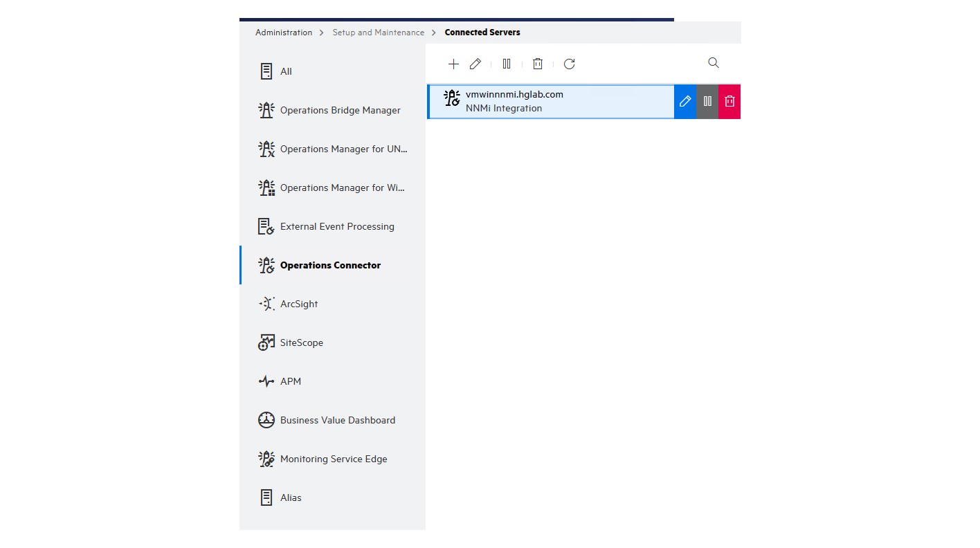
Task: Open Business Value Dashboard category
Action: (x=333, y=420)
